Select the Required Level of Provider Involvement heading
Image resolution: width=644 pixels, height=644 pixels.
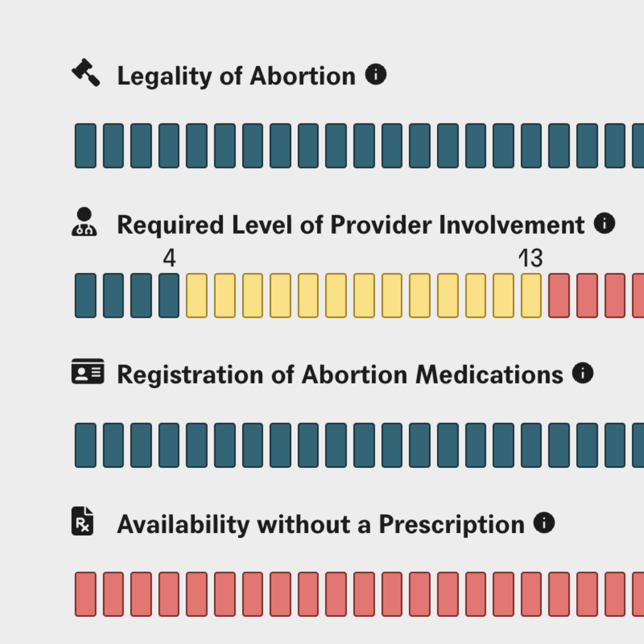[x=351, y=225]
